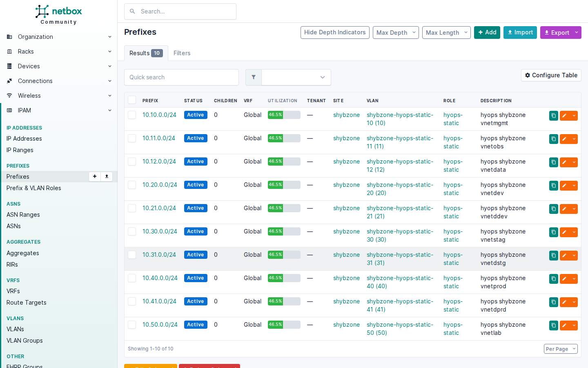Click the Configure Table button
Image resolution: width=588 pixels, height=368 pixels.
click(551, 75)
